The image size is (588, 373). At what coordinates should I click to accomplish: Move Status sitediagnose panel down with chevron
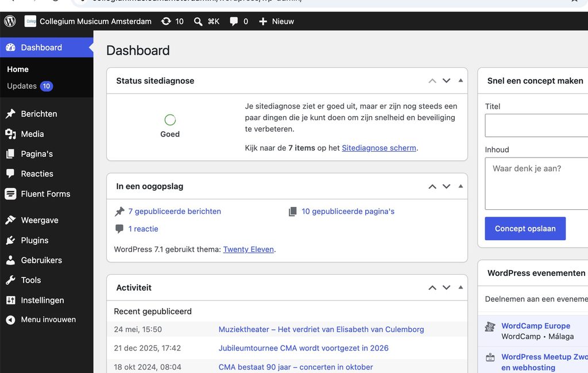pos(446,80)
